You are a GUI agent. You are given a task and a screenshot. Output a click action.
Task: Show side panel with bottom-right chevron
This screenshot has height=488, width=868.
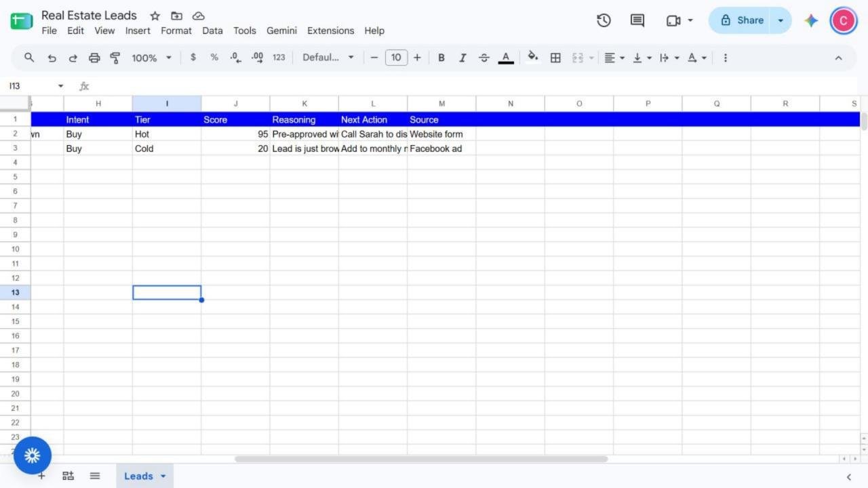tap(848, 476)
